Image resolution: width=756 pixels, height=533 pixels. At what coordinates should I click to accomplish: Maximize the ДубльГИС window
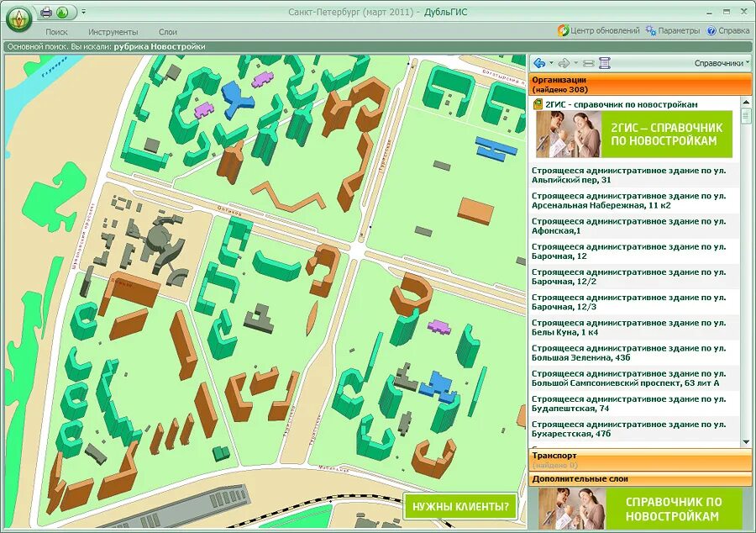tap(727, 12)
